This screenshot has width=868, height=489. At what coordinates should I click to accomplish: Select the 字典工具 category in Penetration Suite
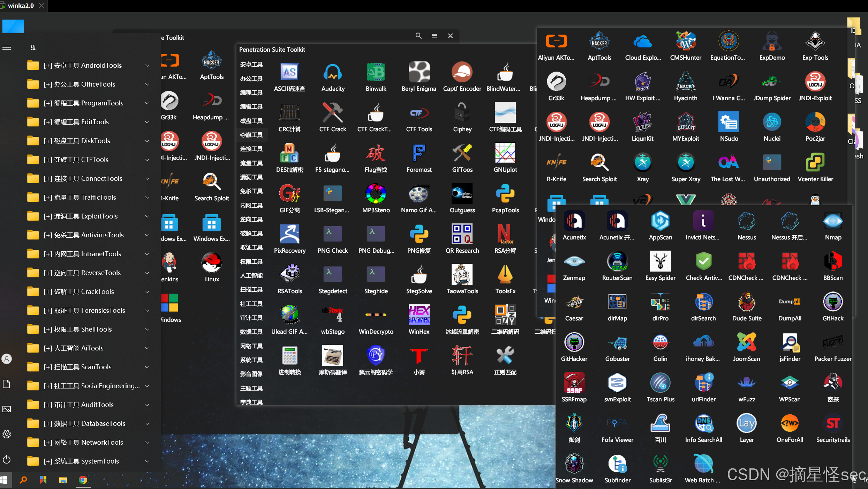point(251,402)
